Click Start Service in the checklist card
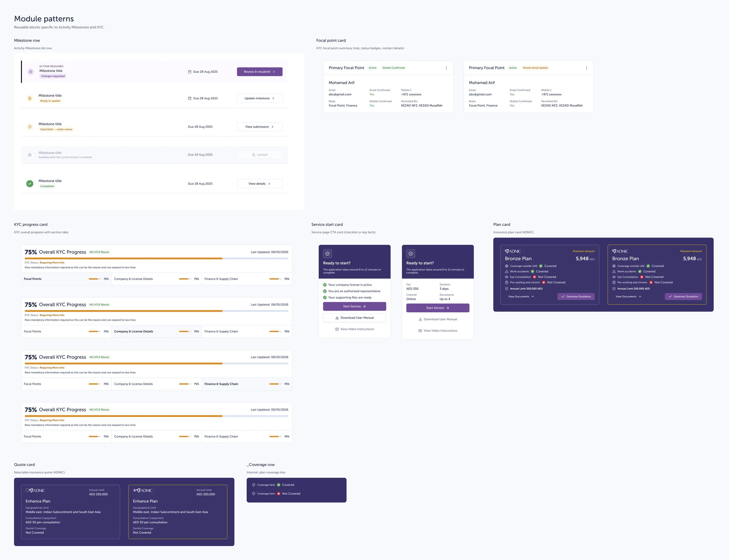Image resolution: width=729 pixels, height=560 pixels. [354, 306]
